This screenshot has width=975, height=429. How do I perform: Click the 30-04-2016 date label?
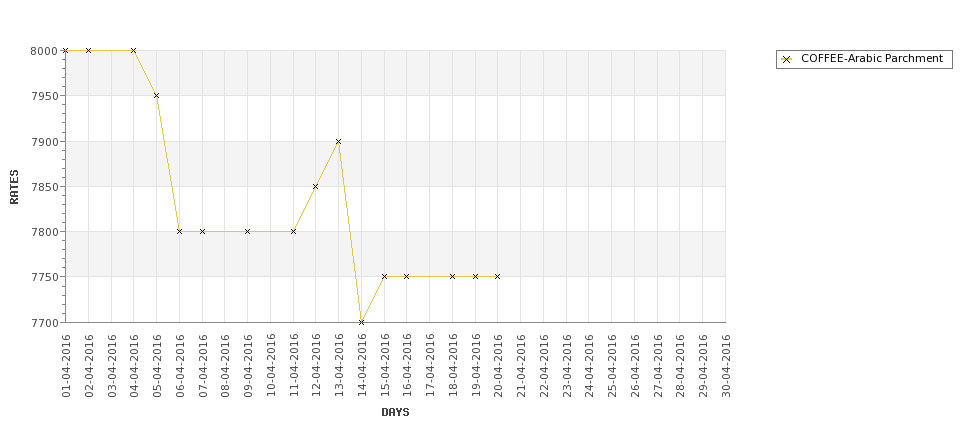point(726,366)
